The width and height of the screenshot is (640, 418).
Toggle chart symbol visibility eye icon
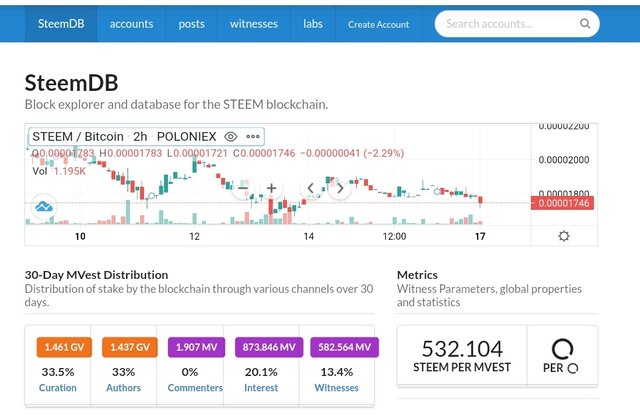(x=231, y=136)
